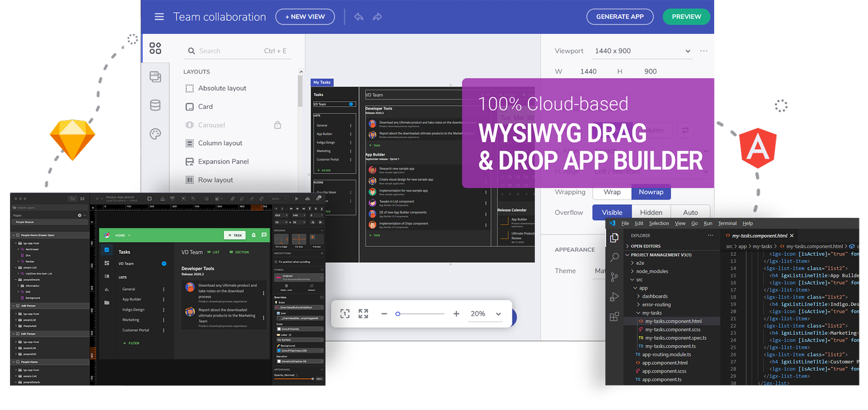Click the lock icon next to Carousel
Screen dimensions: 868x410
[278, 125]
